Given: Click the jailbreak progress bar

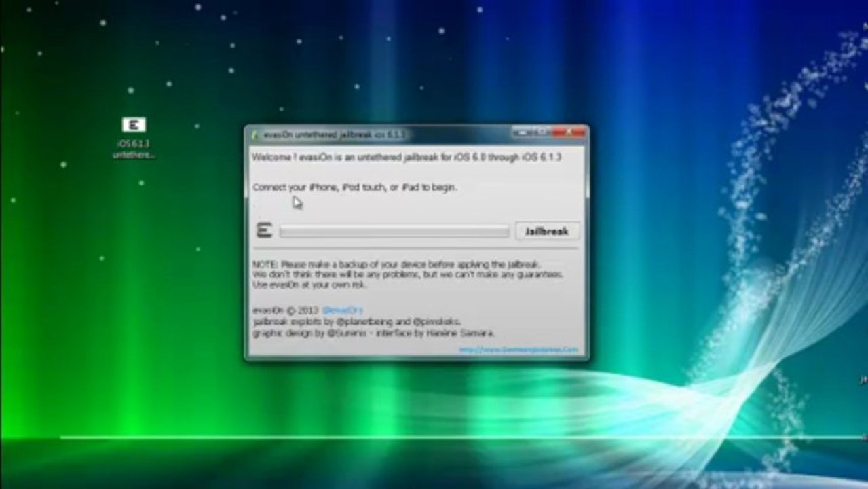Looking at the screenshot, I should (x=394, y=232).
